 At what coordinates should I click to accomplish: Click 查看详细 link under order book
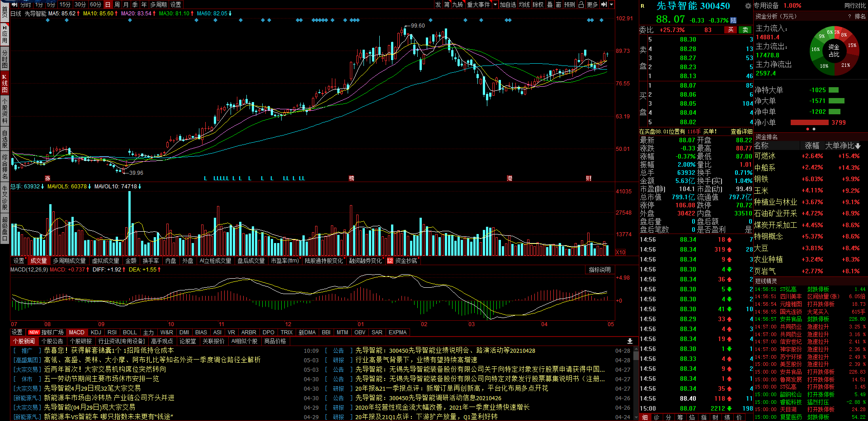(x=741, y=131)
